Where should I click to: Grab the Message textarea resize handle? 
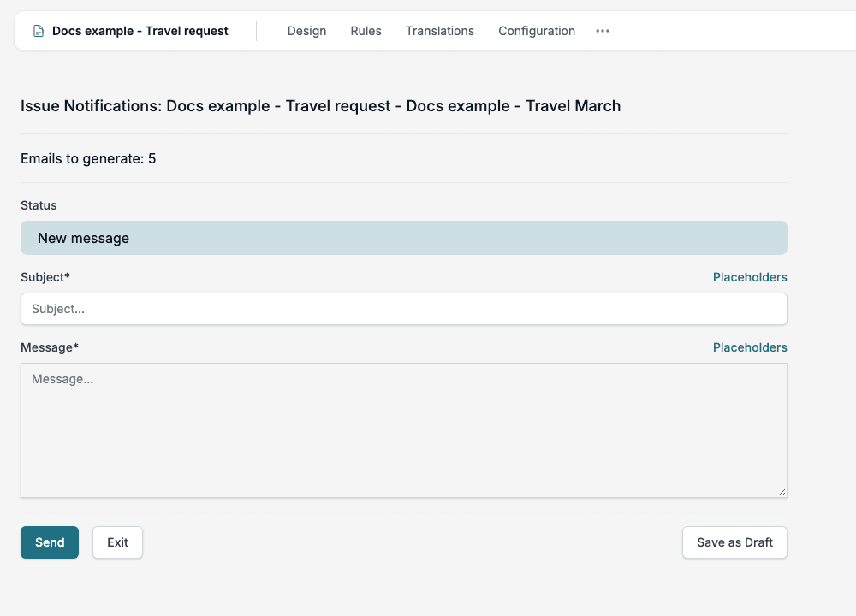click(x=782, y=492)
